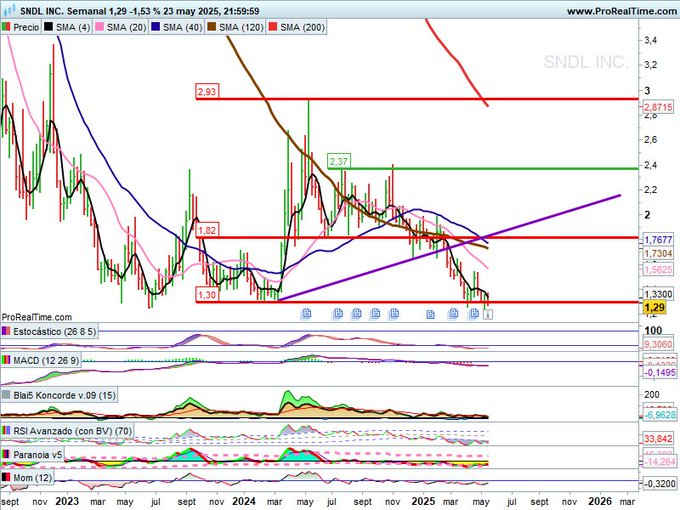Image resolution: width=680 pixels, height=510 pixels.
Task: Click the ProRealTime.com label at chart bottom-left
Action: 37,317
